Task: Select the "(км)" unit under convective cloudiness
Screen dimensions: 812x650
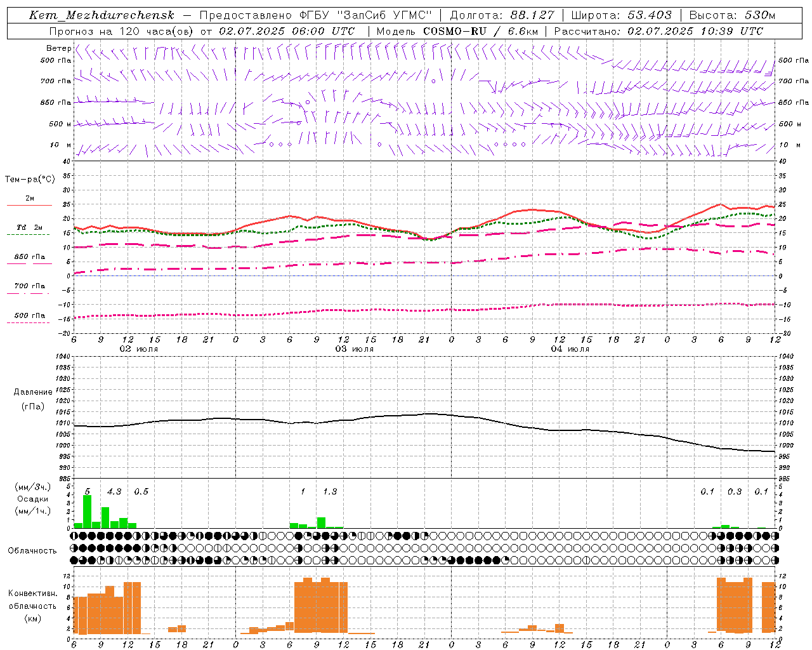Action: tap(33, 618)
